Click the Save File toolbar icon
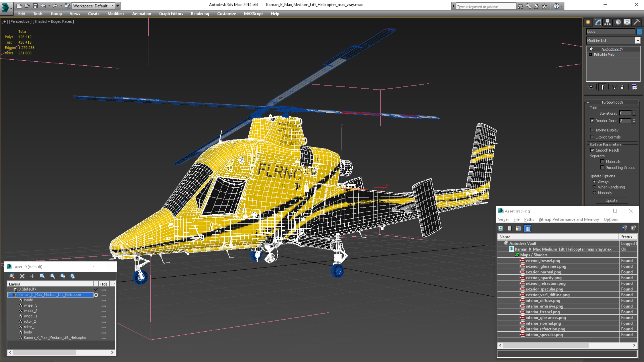The height and width of the screenshot is (362, 644). 35,6
